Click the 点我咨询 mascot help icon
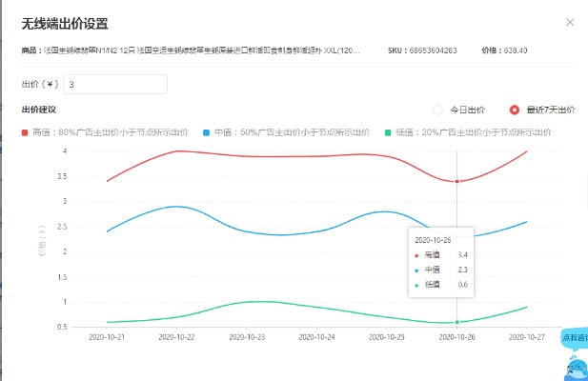The image size is (588, 381). [x=575, y=354]
